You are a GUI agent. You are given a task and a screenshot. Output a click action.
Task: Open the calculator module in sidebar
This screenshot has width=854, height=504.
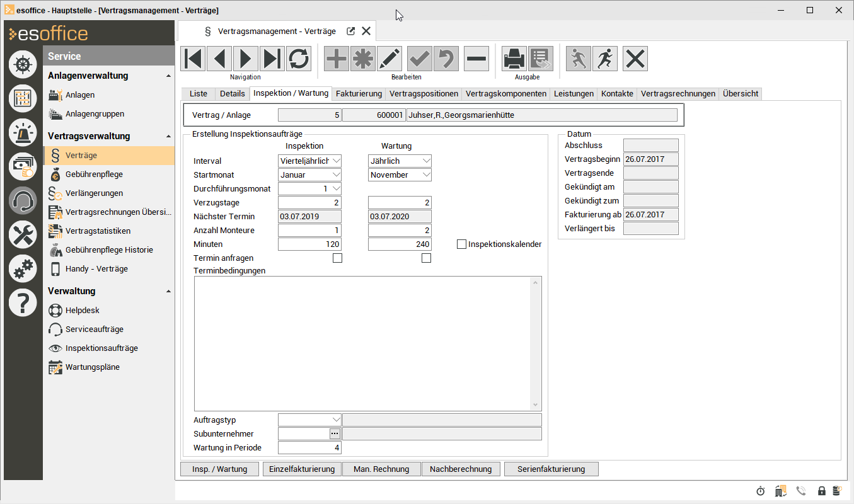pos(23,98)
